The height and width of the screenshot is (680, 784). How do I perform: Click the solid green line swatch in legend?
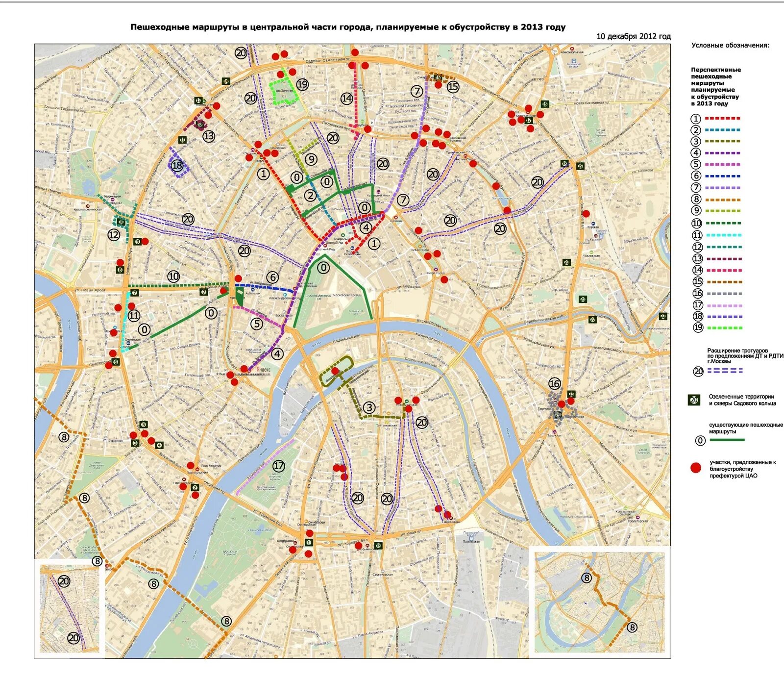[x=727, y=440]
